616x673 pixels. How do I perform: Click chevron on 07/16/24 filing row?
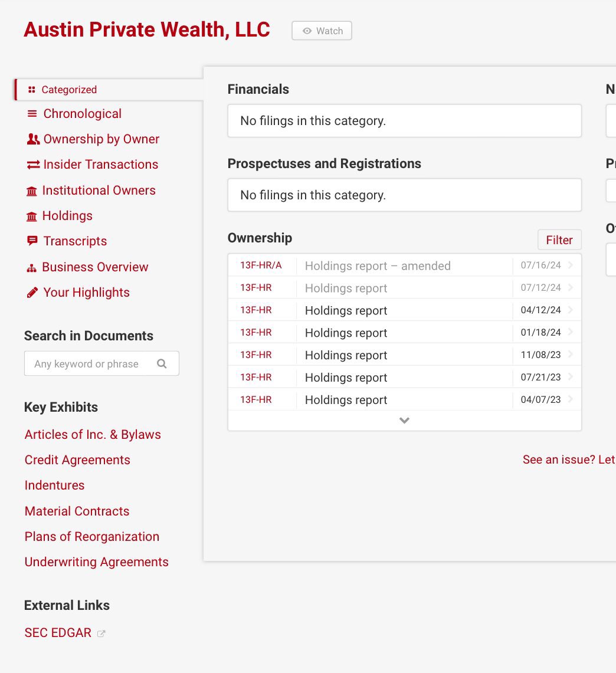[x=571, y=265]
